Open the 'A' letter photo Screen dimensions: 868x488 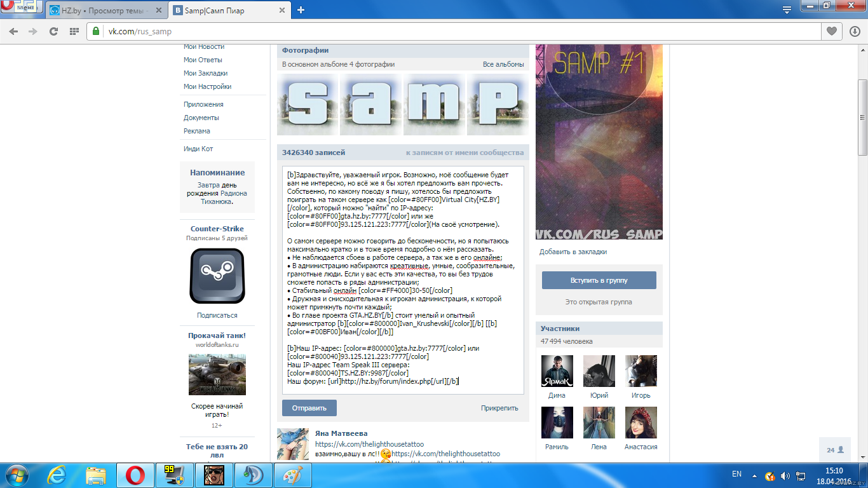[371, 105]
